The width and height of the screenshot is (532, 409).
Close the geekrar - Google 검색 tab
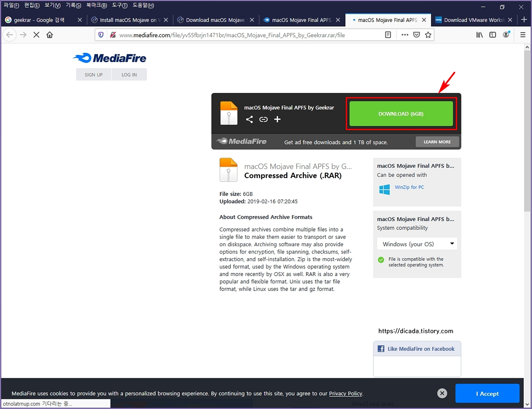click(x=80, y=20)
